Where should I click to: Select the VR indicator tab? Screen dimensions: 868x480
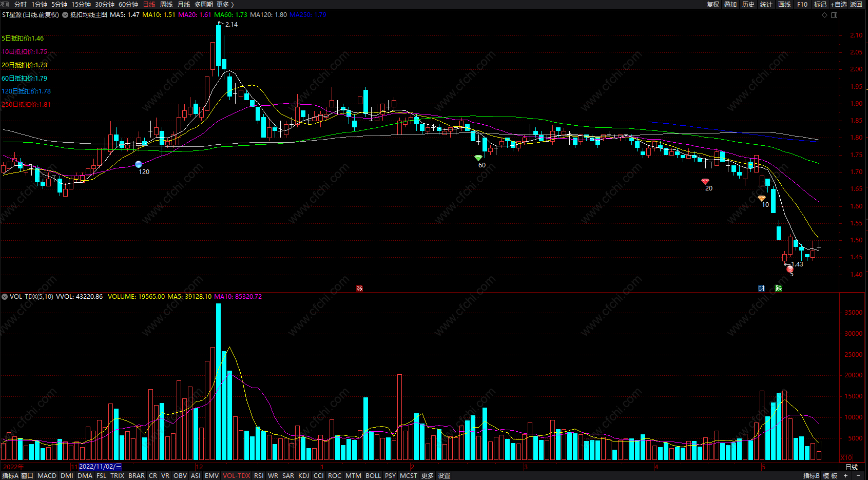coord(165,476)
